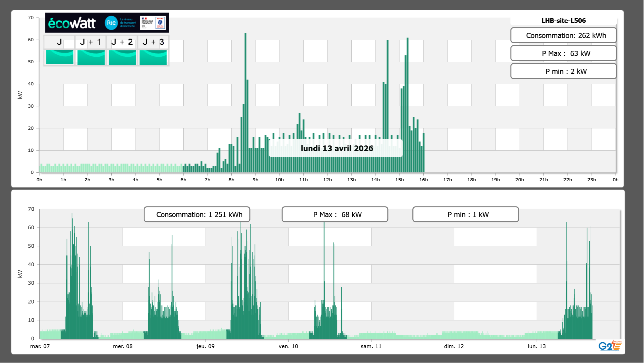
Task: Click the P min : 1 kW box
Action: 465,214
